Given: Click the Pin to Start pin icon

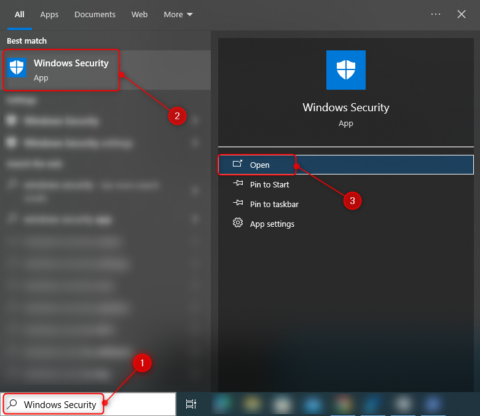Looking at the screenshot, I should 238,183.
